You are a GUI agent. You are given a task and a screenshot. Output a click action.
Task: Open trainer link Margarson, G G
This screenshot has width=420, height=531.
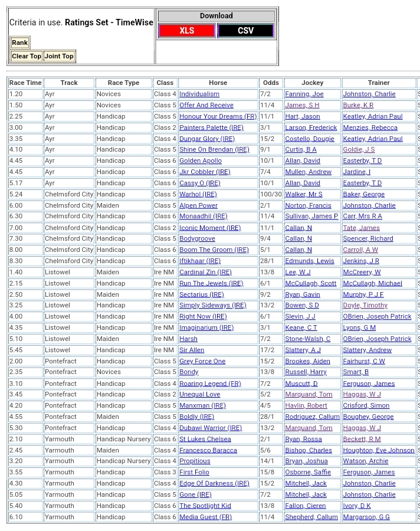366,517
